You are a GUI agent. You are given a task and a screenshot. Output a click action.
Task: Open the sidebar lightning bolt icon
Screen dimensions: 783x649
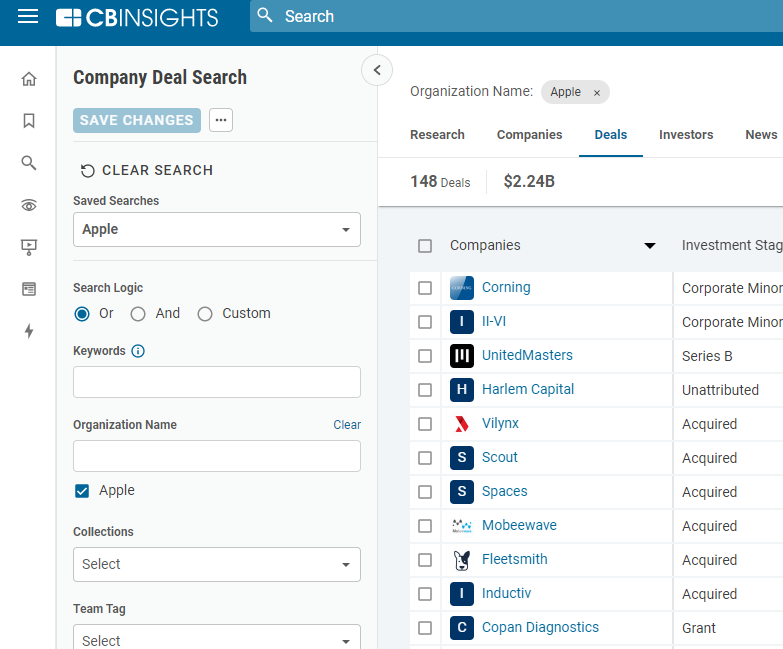29,331
